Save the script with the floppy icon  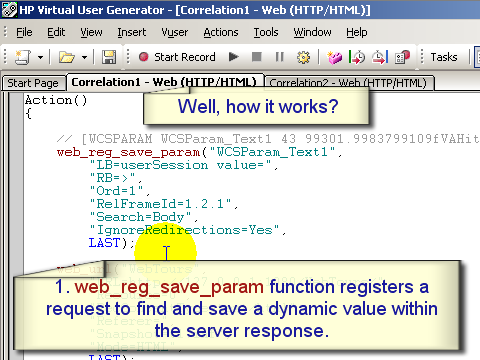[x=109, y=57]
